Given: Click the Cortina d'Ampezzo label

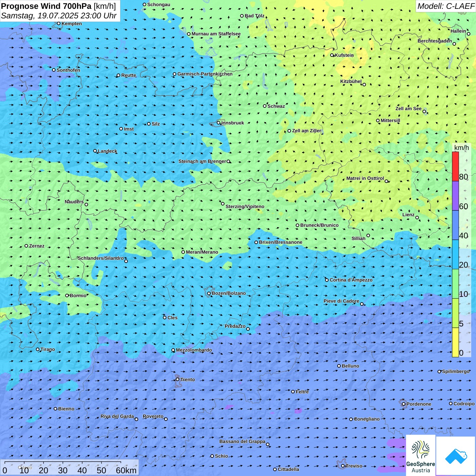Looking at the screenshot, I should coord(351,280).
